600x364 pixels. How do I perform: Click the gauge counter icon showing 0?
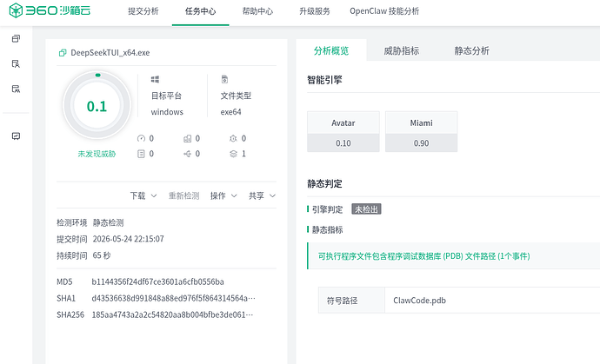pyautogui.click(x=141, y=138)
